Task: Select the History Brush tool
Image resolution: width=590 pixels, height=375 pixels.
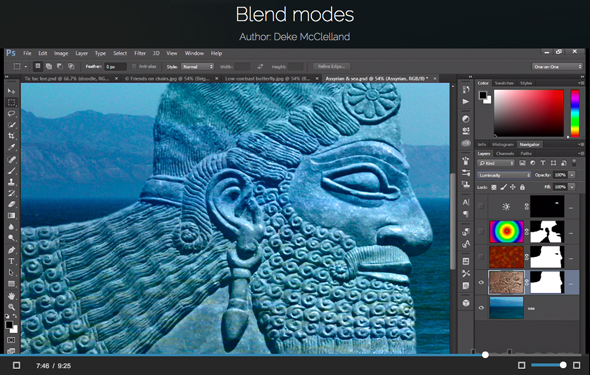Action: click(x=11, y=193)
